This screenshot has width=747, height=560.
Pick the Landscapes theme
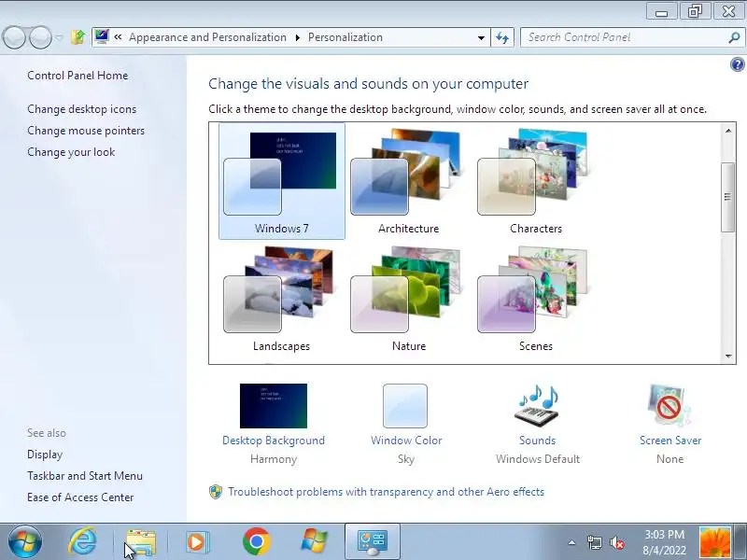[282, 299]
